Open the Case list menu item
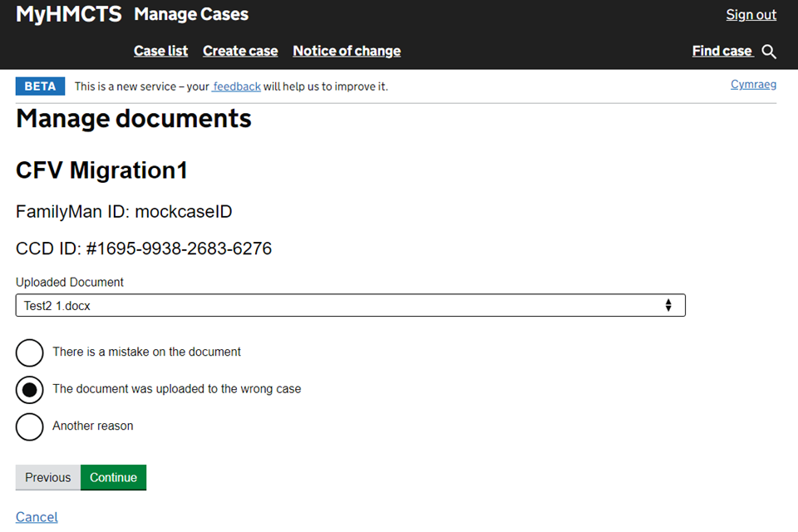This screenshot has width=798, height=532. 160,51
